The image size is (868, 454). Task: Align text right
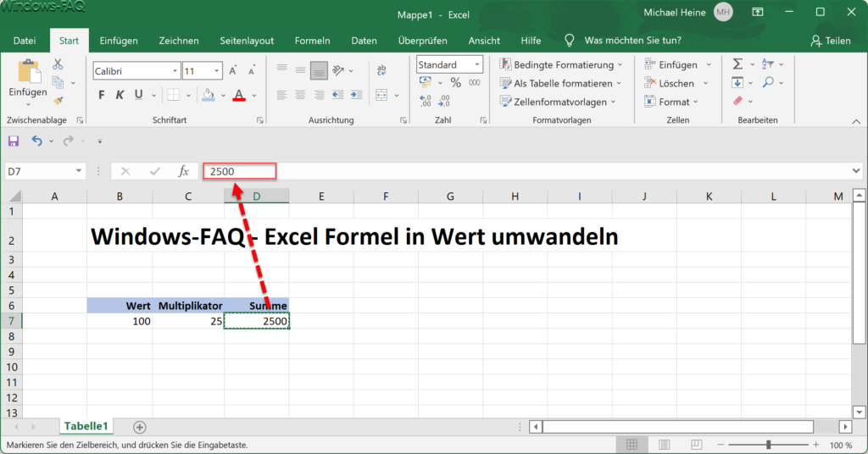pyautogui.click(x=319, y=95)
